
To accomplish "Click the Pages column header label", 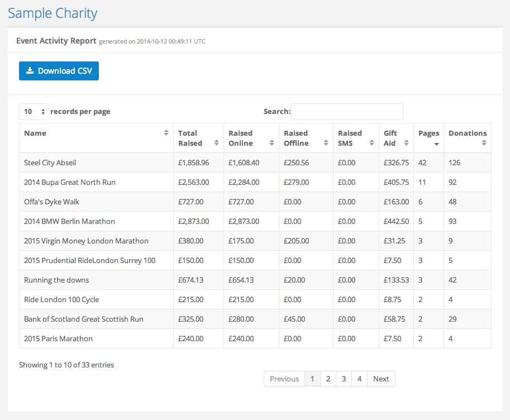I will click(428, 133).
